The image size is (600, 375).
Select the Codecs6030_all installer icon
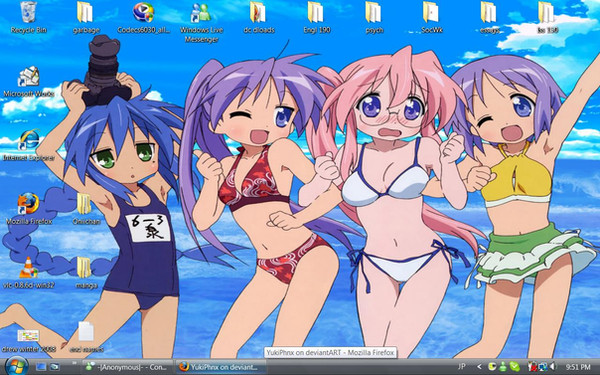pyautogui.click(x=143, y=17)
